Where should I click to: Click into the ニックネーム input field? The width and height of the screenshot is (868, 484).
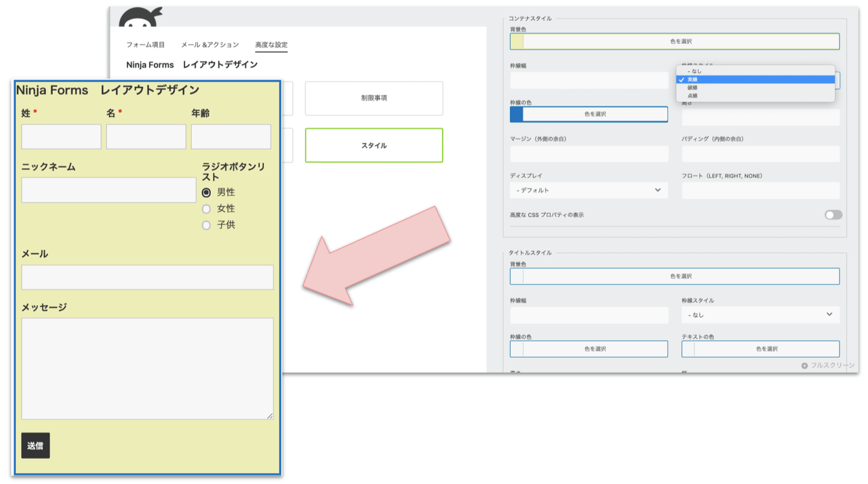[x=108, y=190]
